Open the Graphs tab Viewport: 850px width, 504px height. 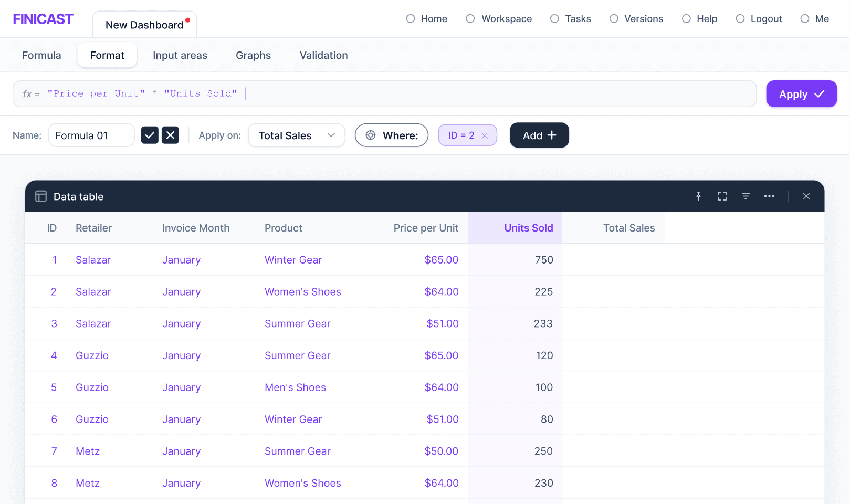point(253,55)
